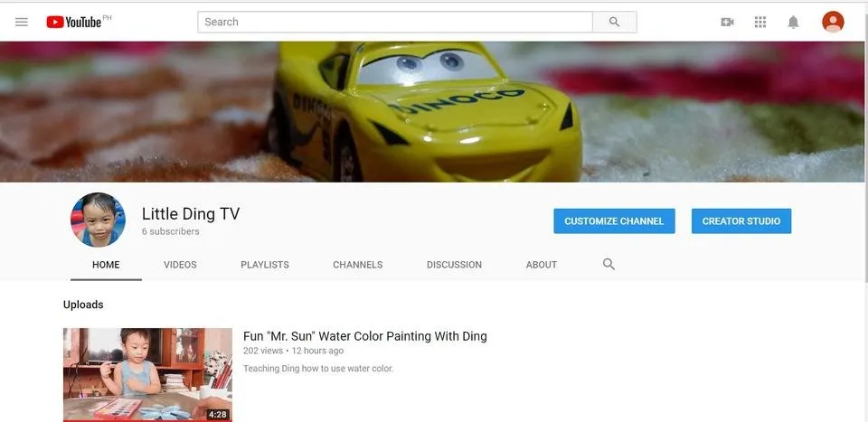Click the Little Ding TV profile picture
The width and height of the screenshot is (868, 422).
point(98,220)
